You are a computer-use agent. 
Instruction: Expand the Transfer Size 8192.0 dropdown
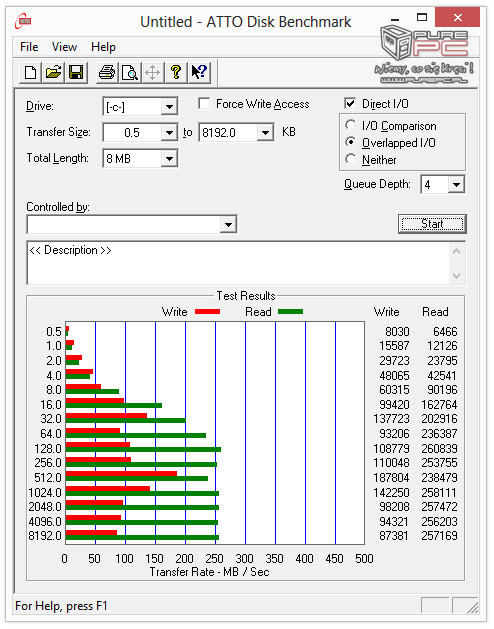[265, 132]
